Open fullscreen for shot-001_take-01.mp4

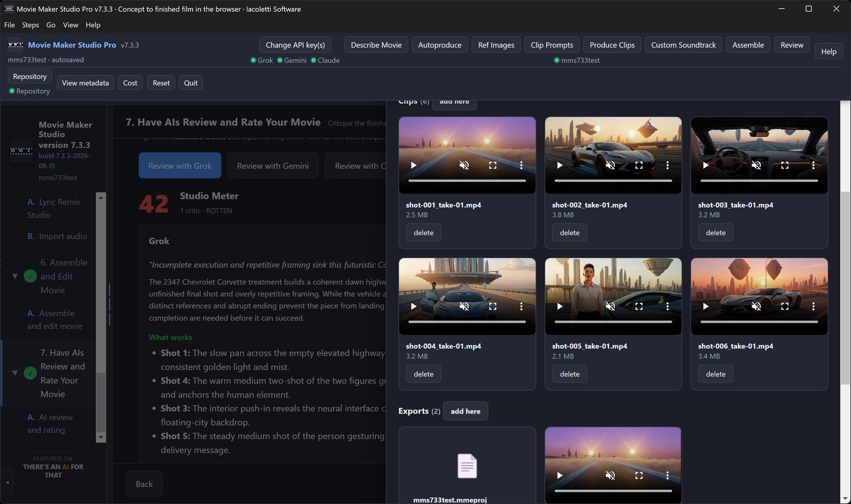(493, 165)
